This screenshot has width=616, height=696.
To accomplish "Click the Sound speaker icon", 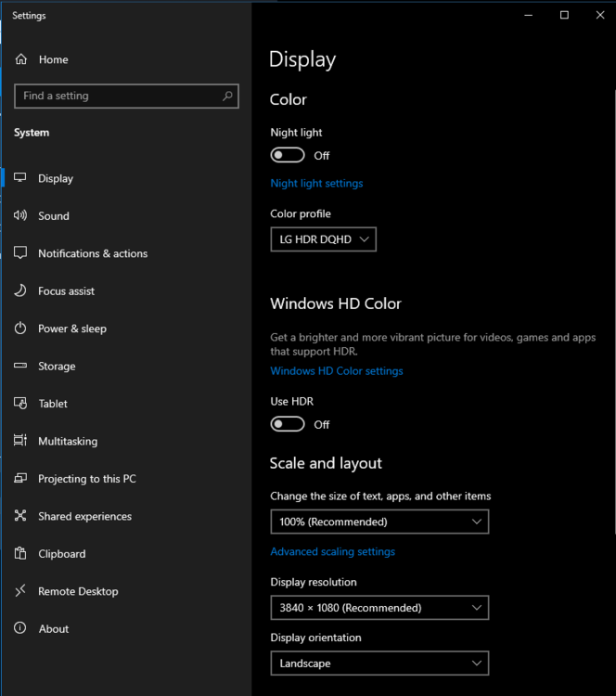I will [x=21, y=216].
